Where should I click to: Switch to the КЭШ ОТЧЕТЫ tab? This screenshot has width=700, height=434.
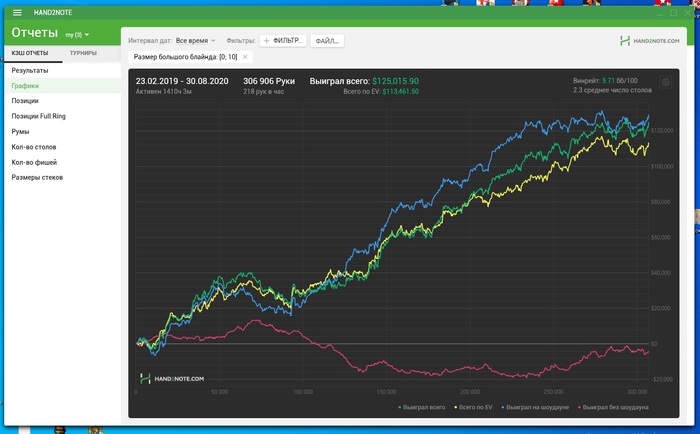(30, 53)
